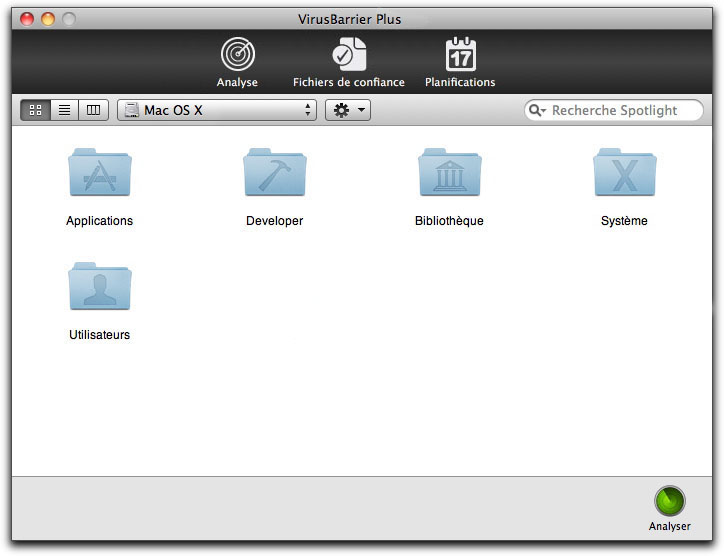Switch to icon grid view

coord(36,110)
